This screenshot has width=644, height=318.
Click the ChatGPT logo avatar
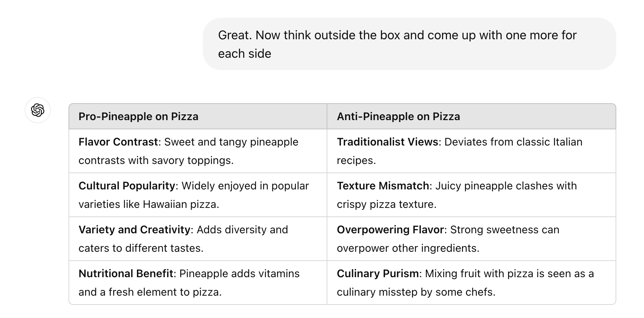(x=38, y=110)
